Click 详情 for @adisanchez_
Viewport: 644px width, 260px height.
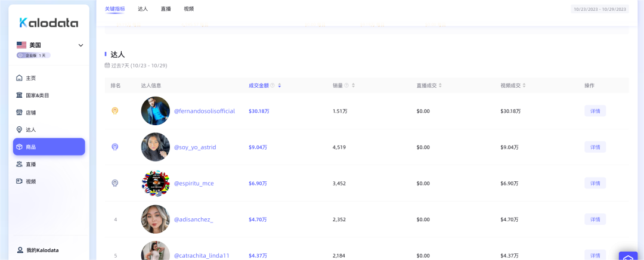point(595,219)
